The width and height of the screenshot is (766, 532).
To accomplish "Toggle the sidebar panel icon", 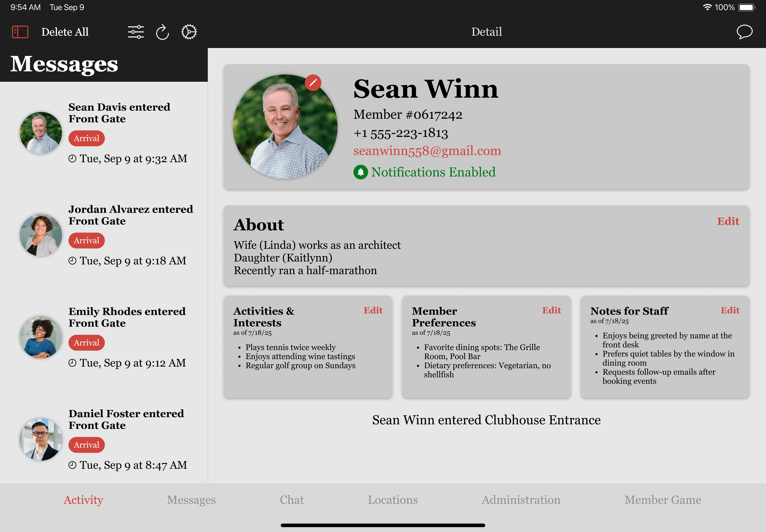I will click(x=20, y=32).
